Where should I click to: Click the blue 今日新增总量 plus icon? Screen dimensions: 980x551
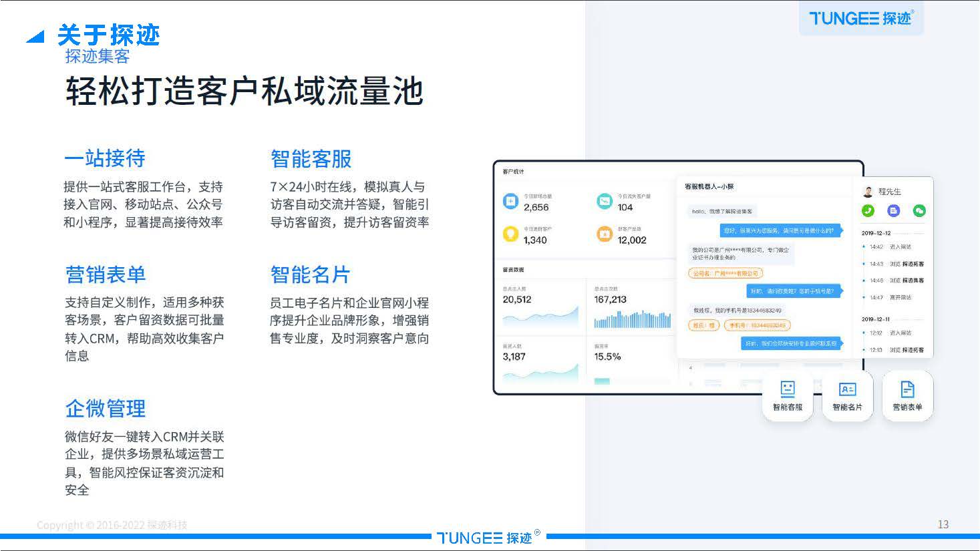[x=511, y=201]
